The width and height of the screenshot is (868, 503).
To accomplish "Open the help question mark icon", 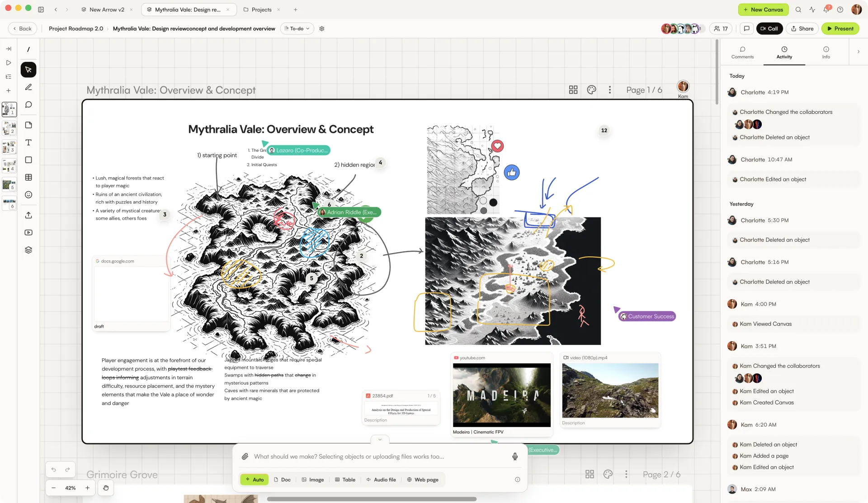I will [x=840, y=9].
